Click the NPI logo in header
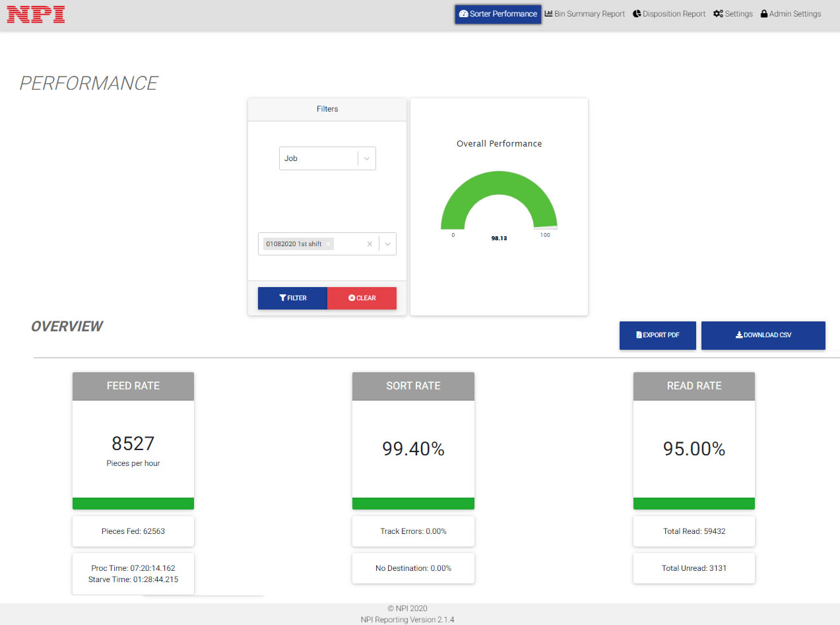 [36, 14]
